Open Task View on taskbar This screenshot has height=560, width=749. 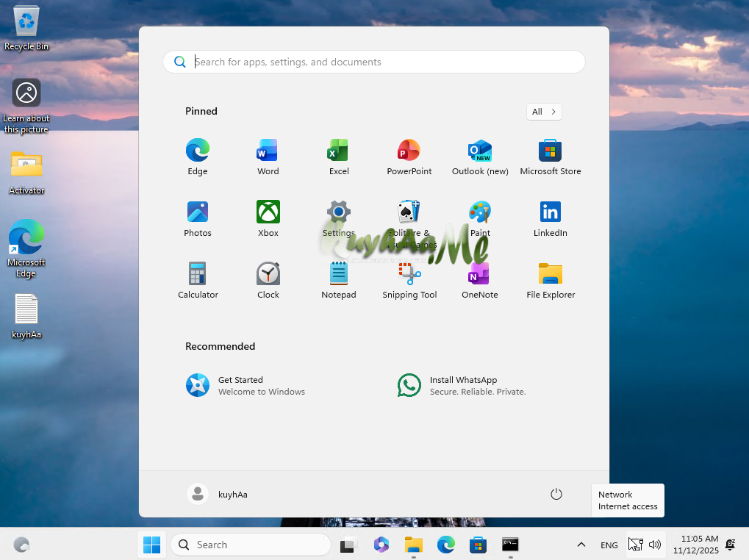tap(348, 545)
